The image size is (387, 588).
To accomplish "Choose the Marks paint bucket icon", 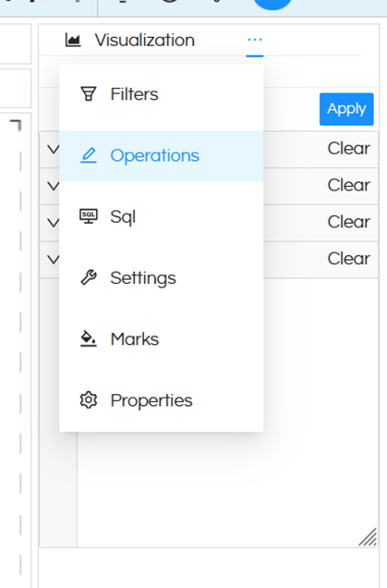I will (x=89, y=339).
